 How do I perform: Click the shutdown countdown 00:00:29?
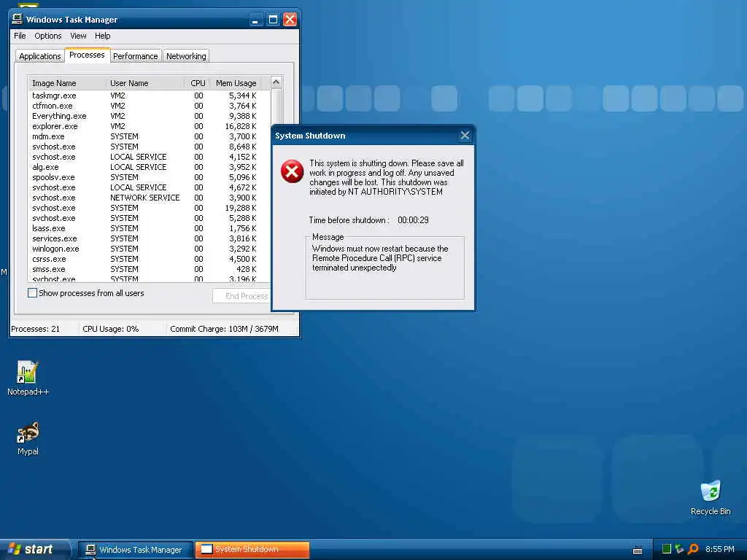(413, 220)
